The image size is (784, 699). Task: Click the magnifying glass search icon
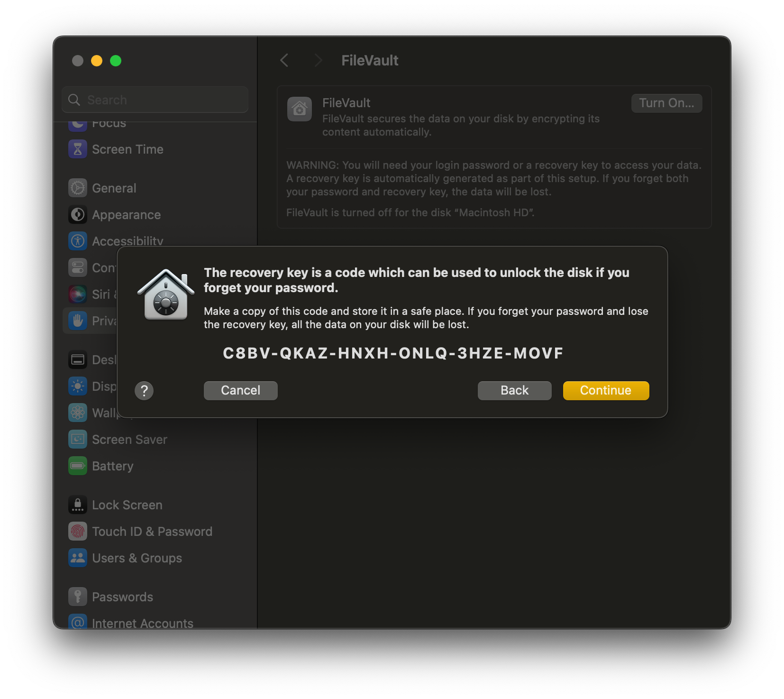click(74, 100)
